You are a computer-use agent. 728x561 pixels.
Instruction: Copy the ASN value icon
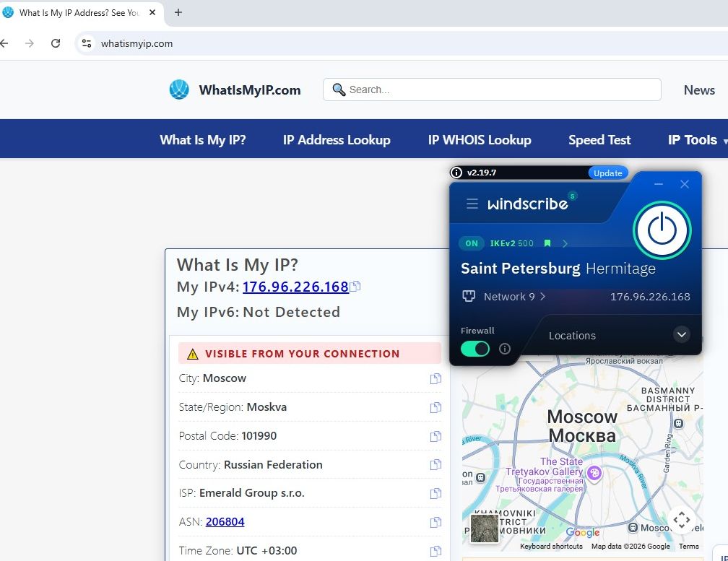[x=435, y=522]
